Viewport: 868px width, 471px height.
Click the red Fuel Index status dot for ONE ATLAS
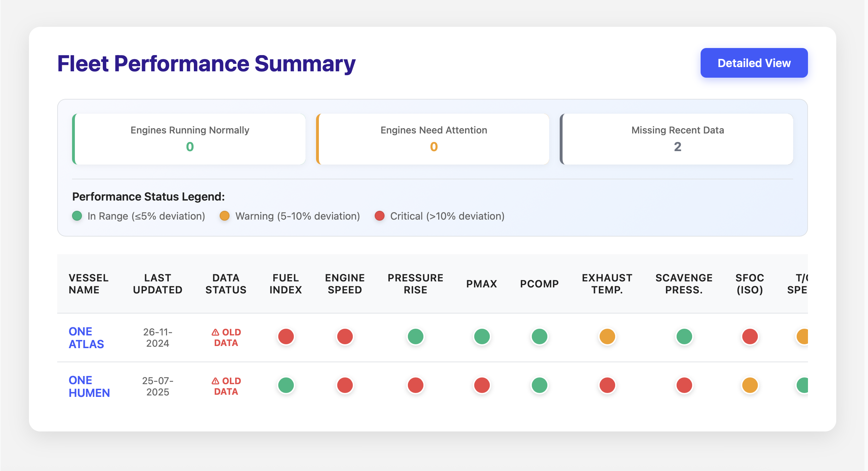point(286,337)
